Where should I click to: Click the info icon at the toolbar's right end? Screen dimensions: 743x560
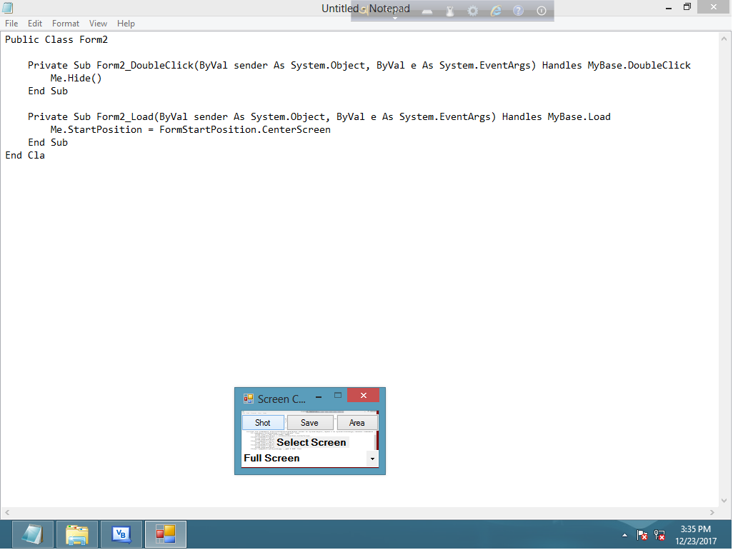click(541, 10)
